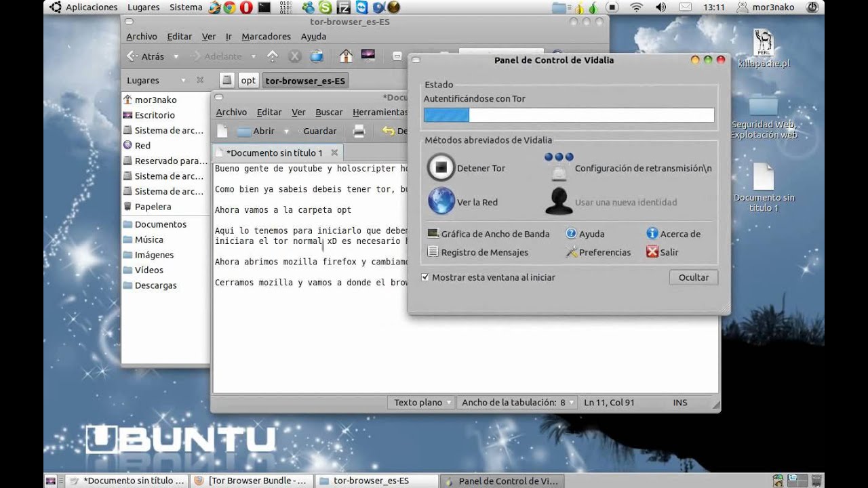Launch Chrome from the top panel
This screenshot has height=488, width=868.
pos(230,7)
